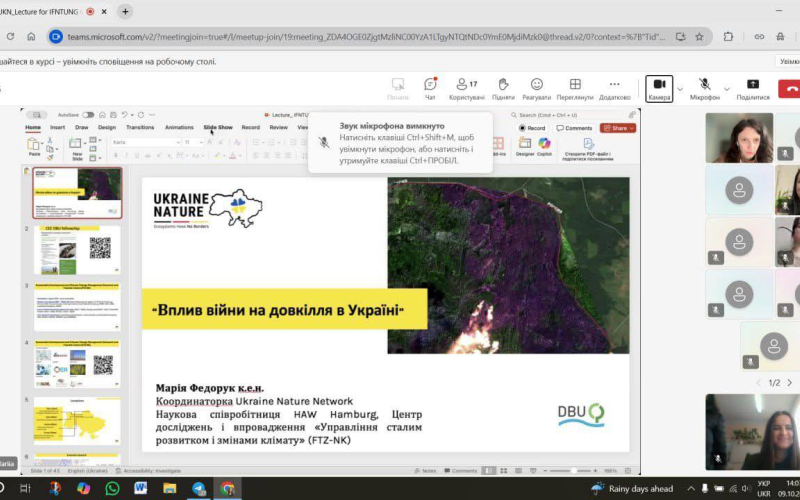Expand microphone options dropdown arrow

[x=727, y=88]
